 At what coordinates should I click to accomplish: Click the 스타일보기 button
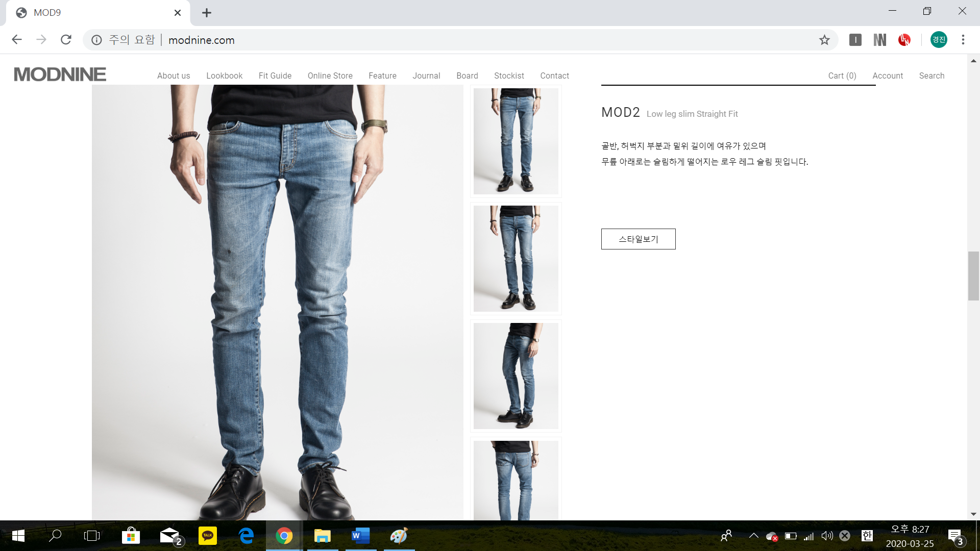[x=638, y=239]
